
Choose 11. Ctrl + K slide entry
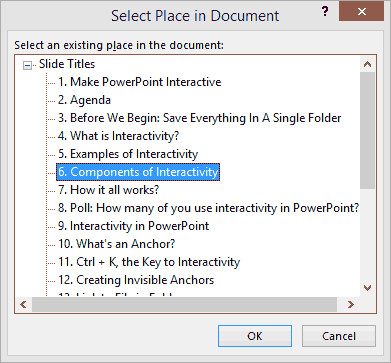(149, 262)
